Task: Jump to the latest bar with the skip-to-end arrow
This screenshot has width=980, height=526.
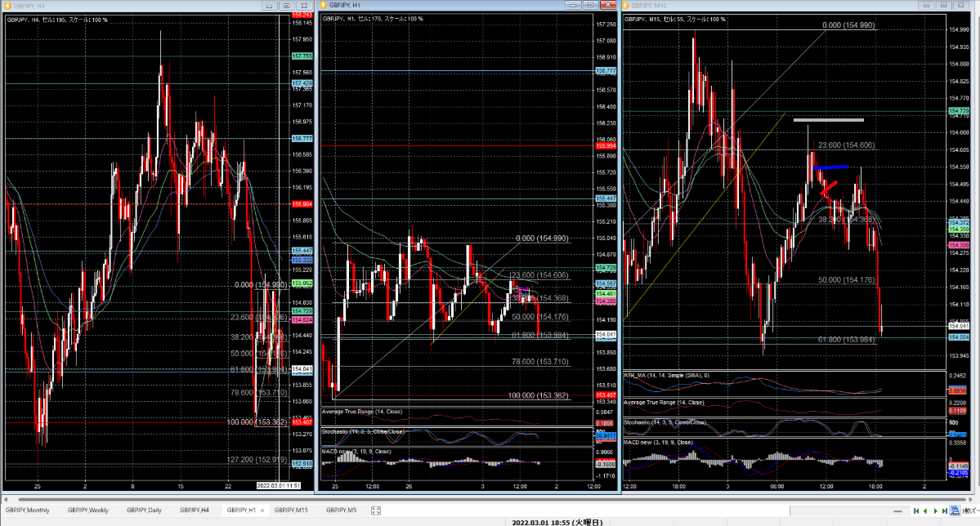Action: 944,511
